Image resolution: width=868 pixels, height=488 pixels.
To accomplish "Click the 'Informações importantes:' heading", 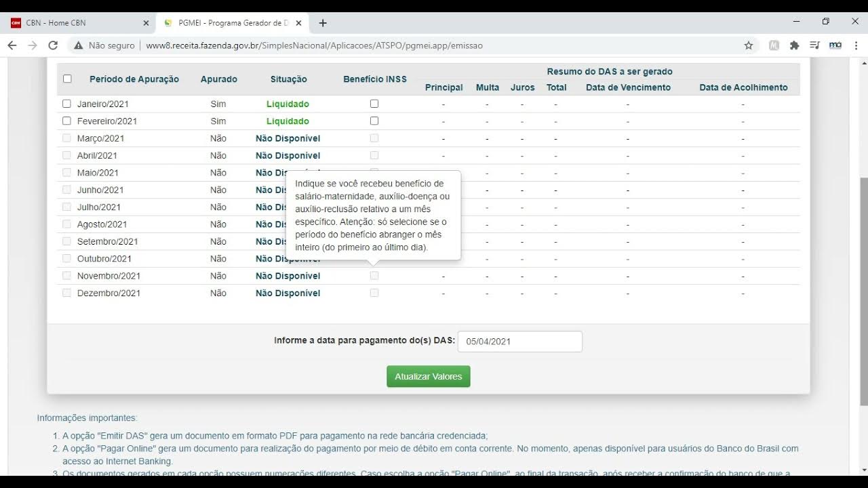I will pyautogui.click(x=87, y=418).
